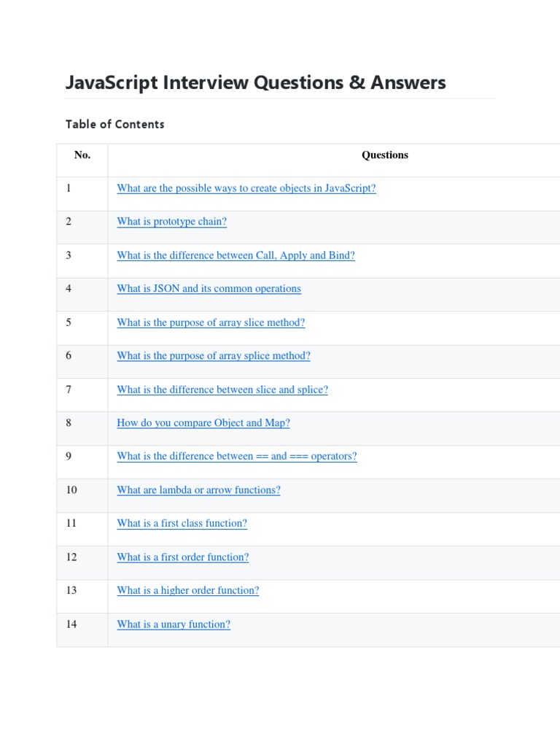Image resolution: width=560 pixels, height=747 pixels.
Task: Click the "Table of Contents" heading
Action: pyautogui.click(x=115, y=124)
